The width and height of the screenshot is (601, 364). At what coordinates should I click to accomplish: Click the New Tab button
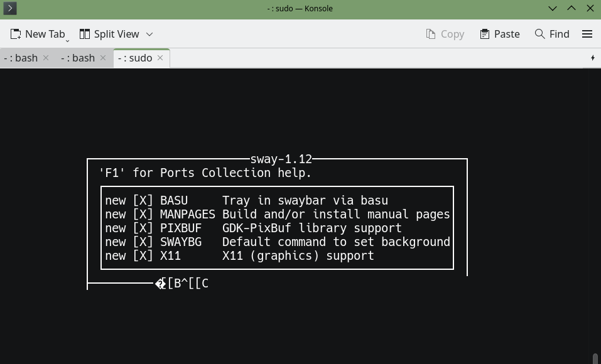pos(37,34)
